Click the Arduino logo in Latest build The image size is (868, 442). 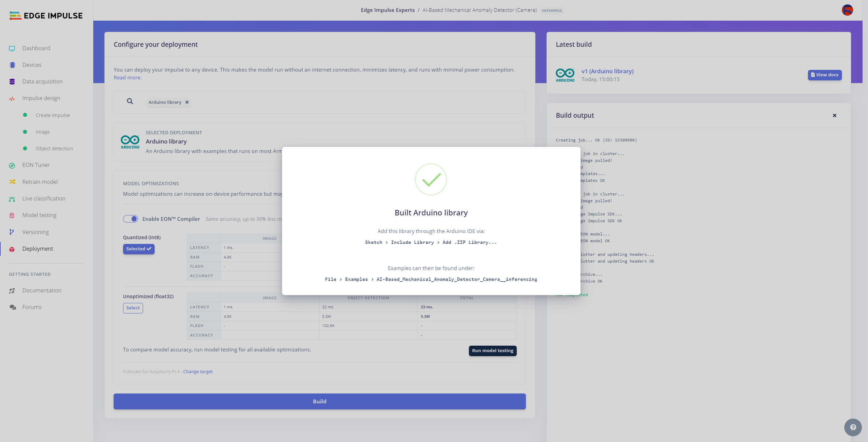pyautogui.click(x=565, y=75)
